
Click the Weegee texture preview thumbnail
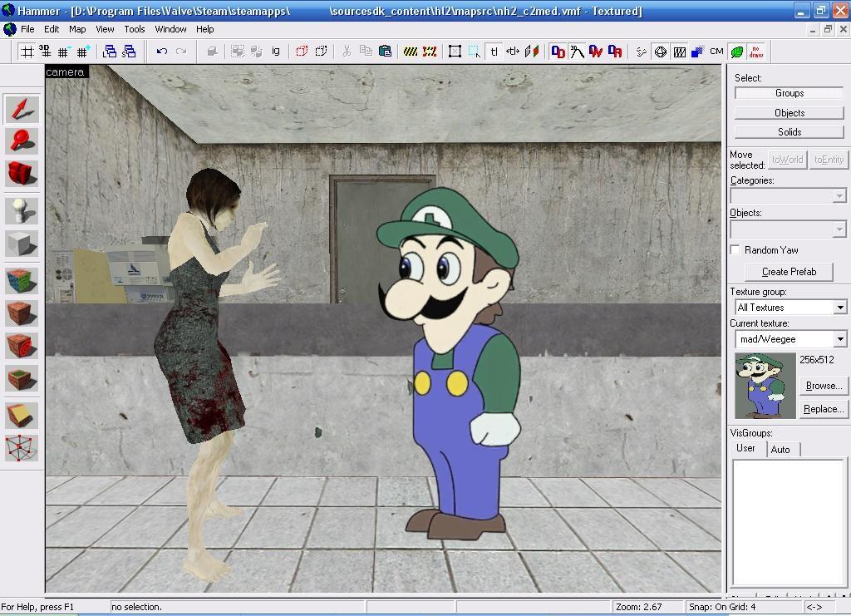click(x=765, y=386)
